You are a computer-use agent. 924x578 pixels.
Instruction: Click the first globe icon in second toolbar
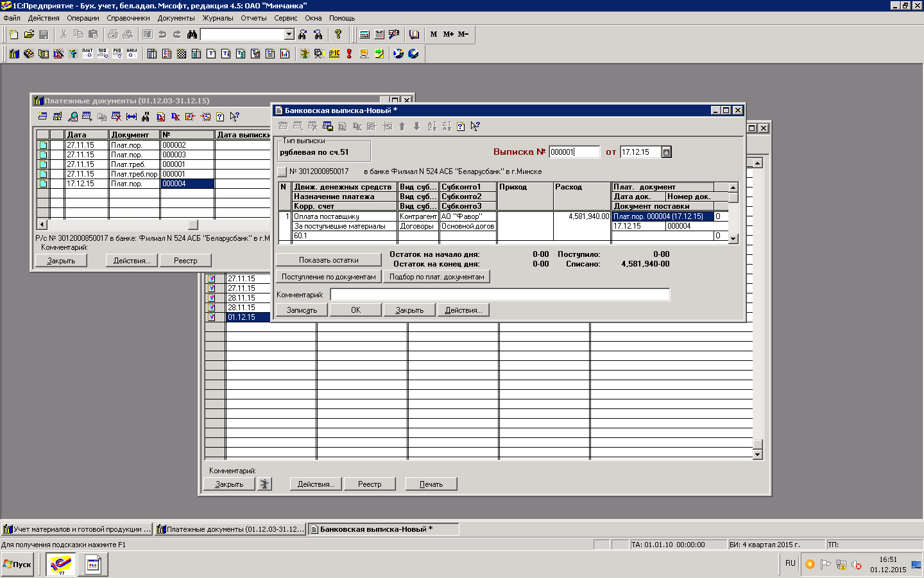click(x=398, y=53)
